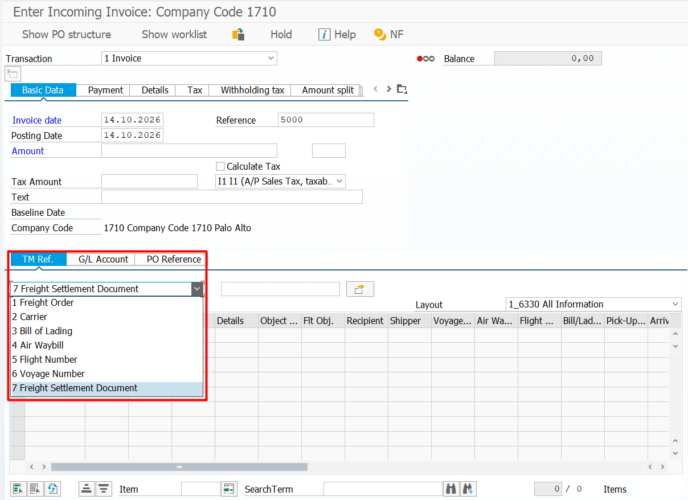Click the second bottom toolbar deselect icon
The image size is (688, 500).
(35, 489)
